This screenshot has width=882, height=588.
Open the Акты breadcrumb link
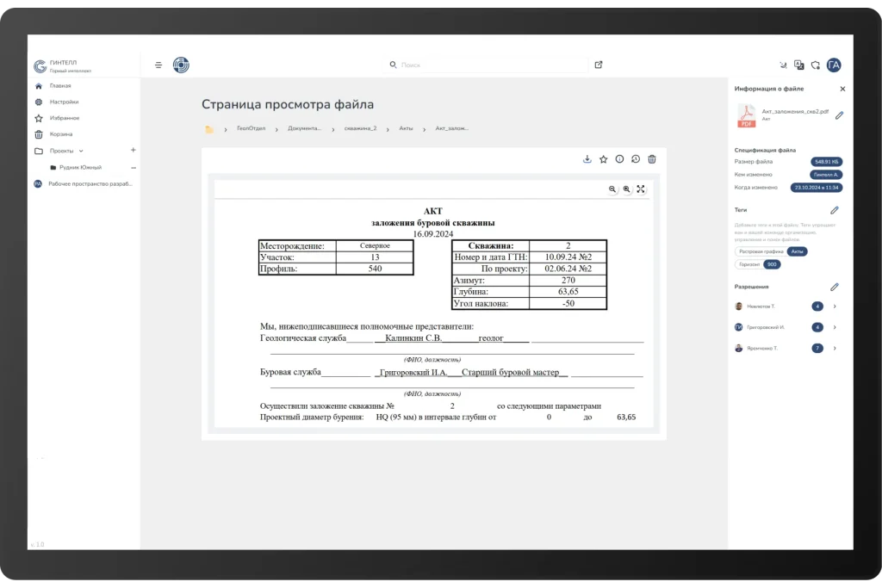tap(406, 127)
